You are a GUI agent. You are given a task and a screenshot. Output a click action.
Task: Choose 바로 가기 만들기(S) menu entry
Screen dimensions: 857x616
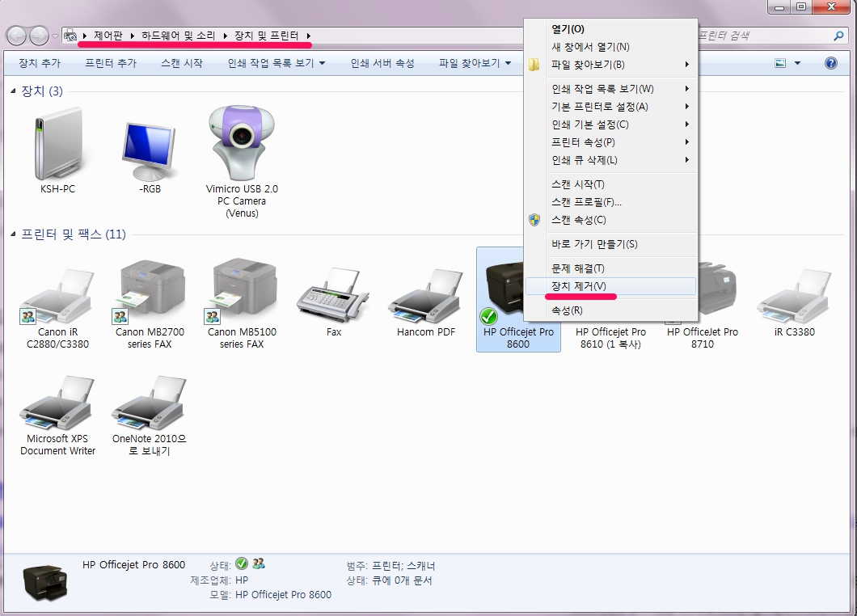(x=610, y=244)
